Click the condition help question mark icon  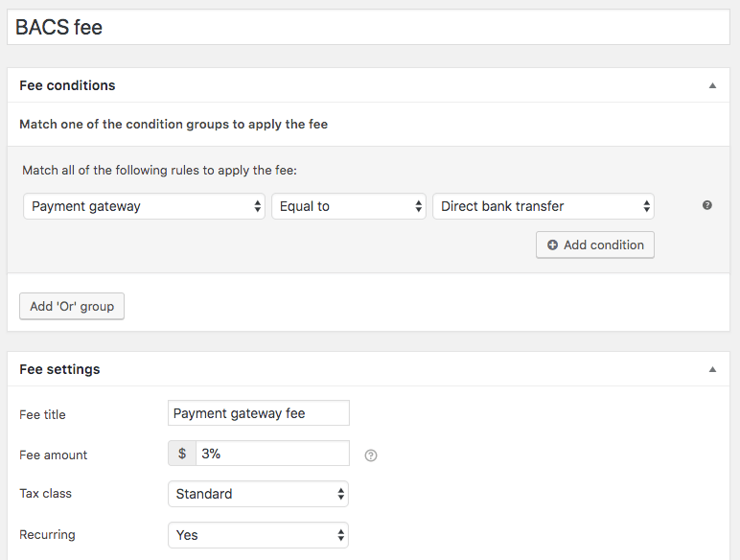tap(707, 205)
